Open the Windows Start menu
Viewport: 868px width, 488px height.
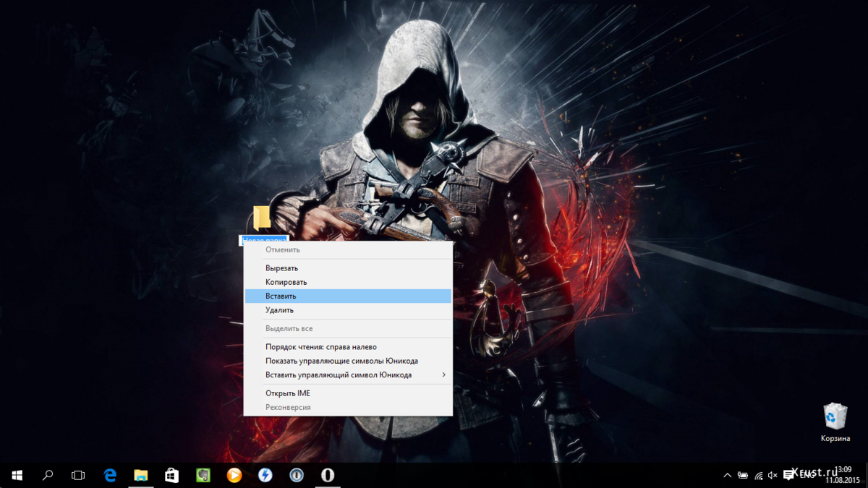pos(17,475)
